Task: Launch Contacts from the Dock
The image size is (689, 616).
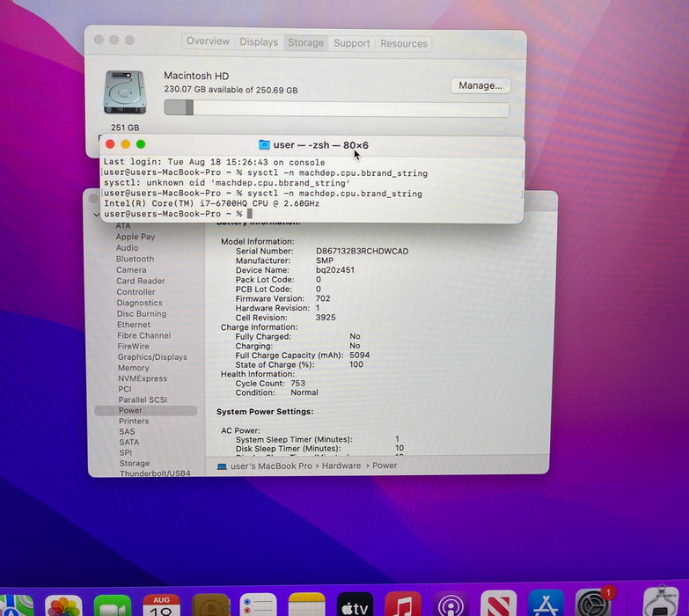Action: pos(211,605)
